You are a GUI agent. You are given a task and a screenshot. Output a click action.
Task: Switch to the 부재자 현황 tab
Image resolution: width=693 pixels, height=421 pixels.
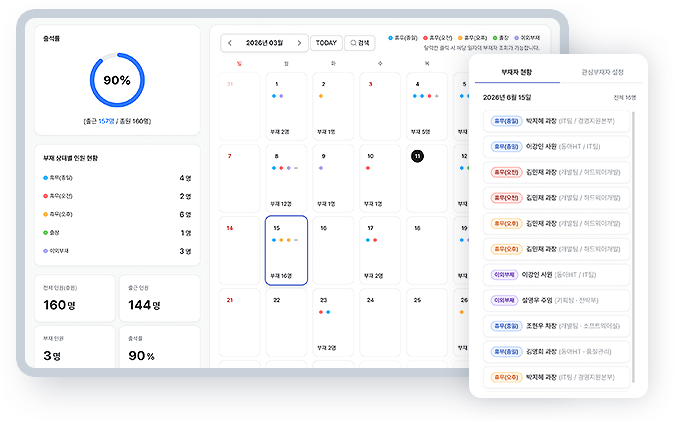(517, 72)
